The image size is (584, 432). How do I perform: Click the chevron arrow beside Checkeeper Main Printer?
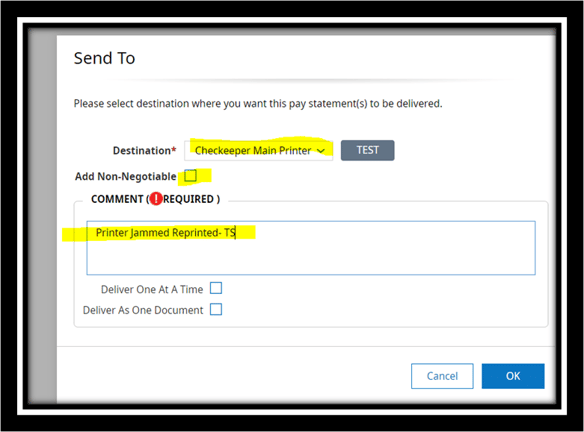pyautogui.click(x=321, y=150)
